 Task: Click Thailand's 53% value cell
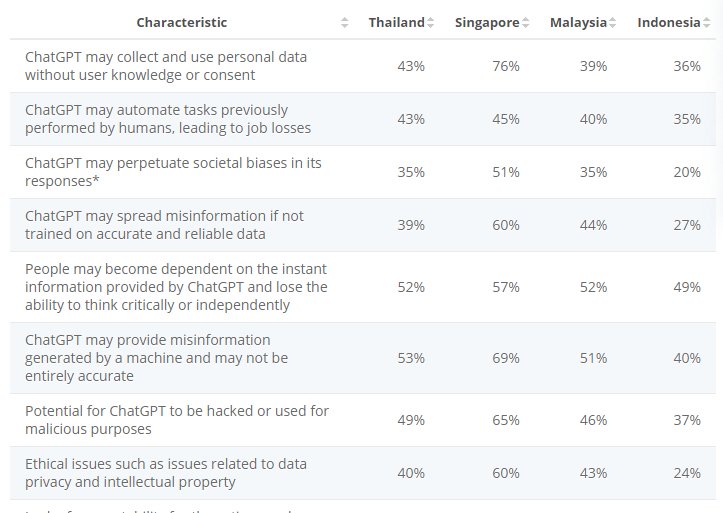pyautogui.click(x=410, y=358)
